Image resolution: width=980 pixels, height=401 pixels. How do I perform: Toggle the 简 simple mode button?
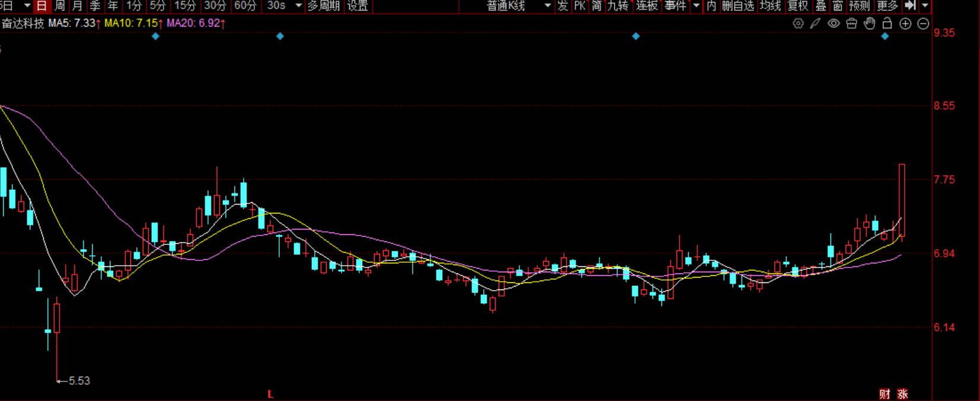tap(596, 6)
